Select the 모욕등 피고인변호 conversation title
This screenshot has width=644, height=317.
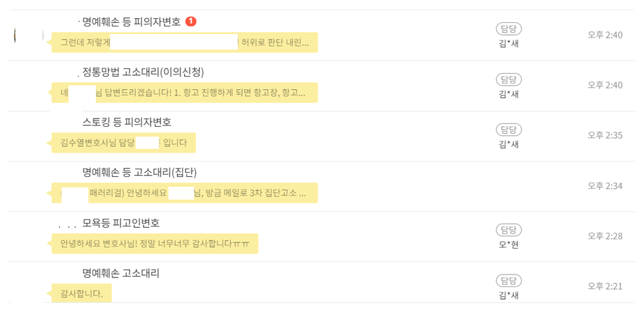click(x=121, y=223)
